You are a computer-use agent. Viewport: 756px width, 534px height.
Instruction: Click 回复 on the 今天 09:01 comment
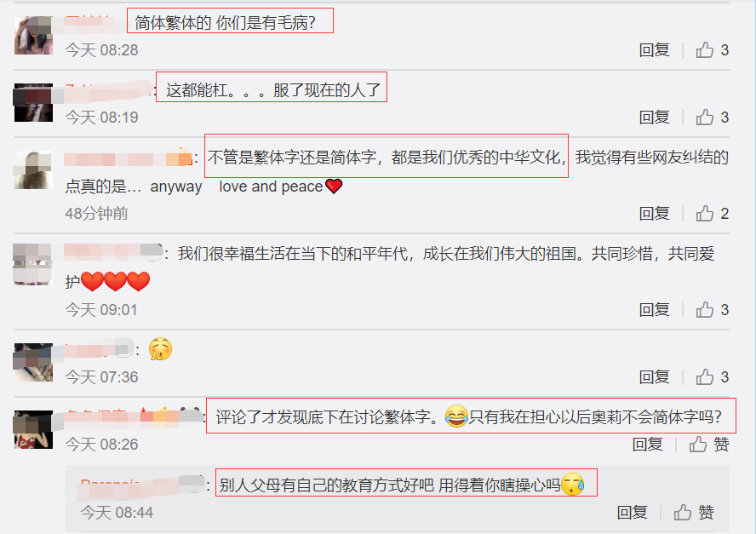pyautogui.click(x=655, y=310)
